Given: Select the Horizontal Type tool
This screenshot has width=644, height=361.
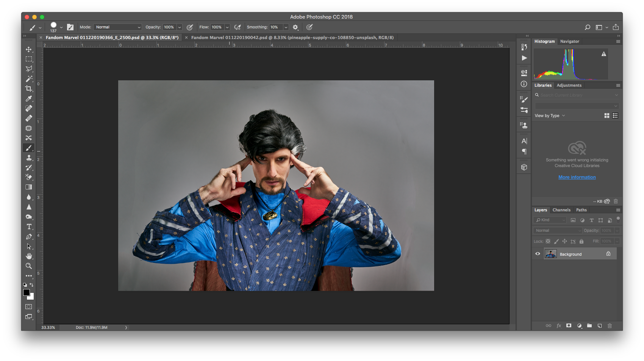Looking at the screenshot, I should (x=29, y=227).
